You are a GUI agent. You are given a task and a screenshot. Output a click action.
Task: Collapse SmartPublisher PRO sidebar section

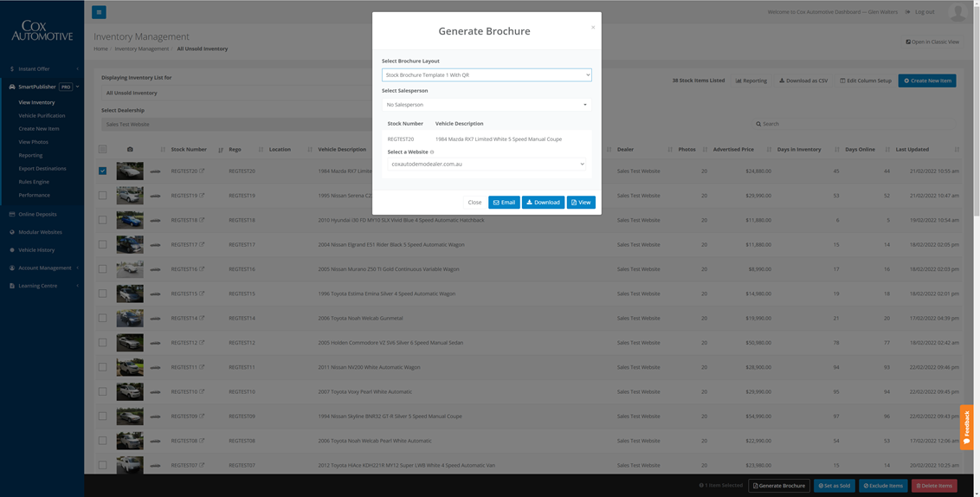click(42, 87)
